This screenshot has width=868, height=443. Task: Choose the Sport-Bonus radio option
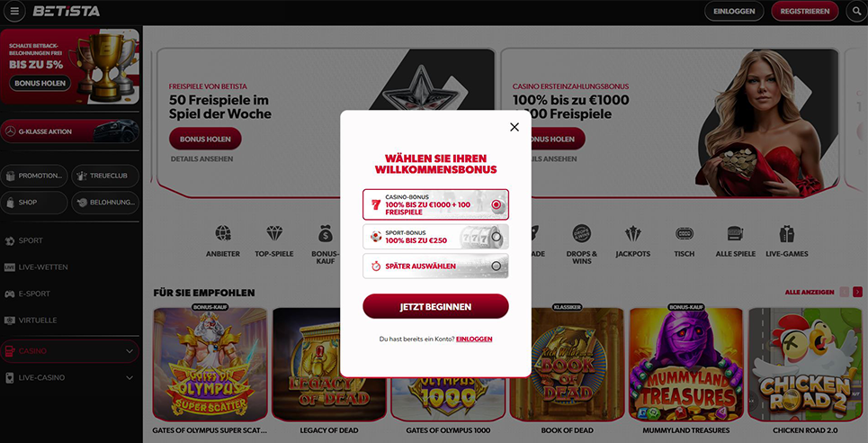496,237
